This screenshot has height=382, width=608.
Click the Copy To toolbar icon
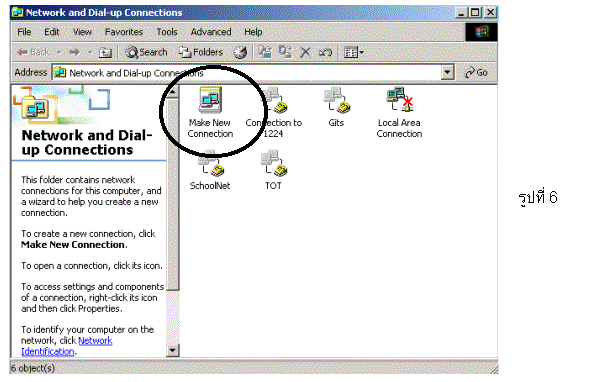point(286,52)
